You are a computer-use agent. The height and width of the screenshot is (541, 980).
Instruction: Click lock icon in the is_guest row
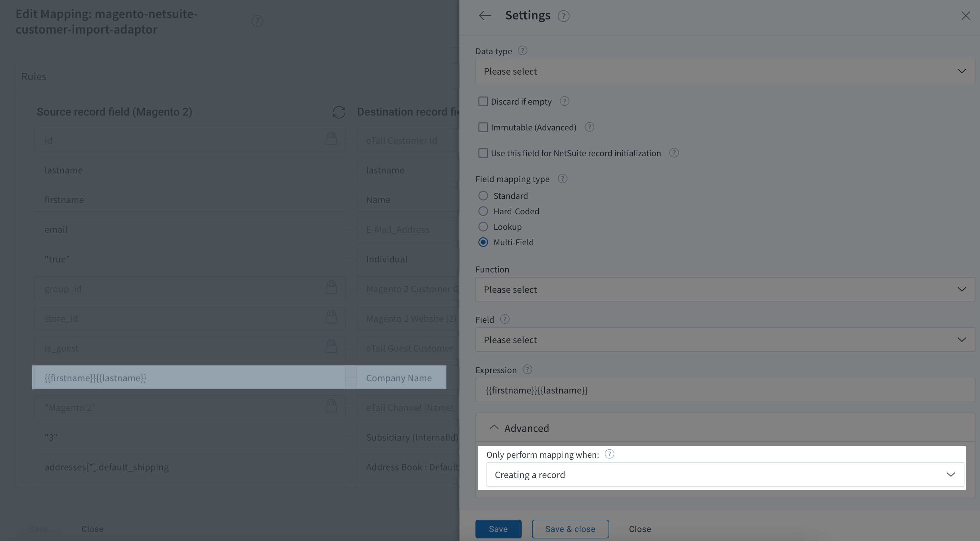[x=331, y=346]
